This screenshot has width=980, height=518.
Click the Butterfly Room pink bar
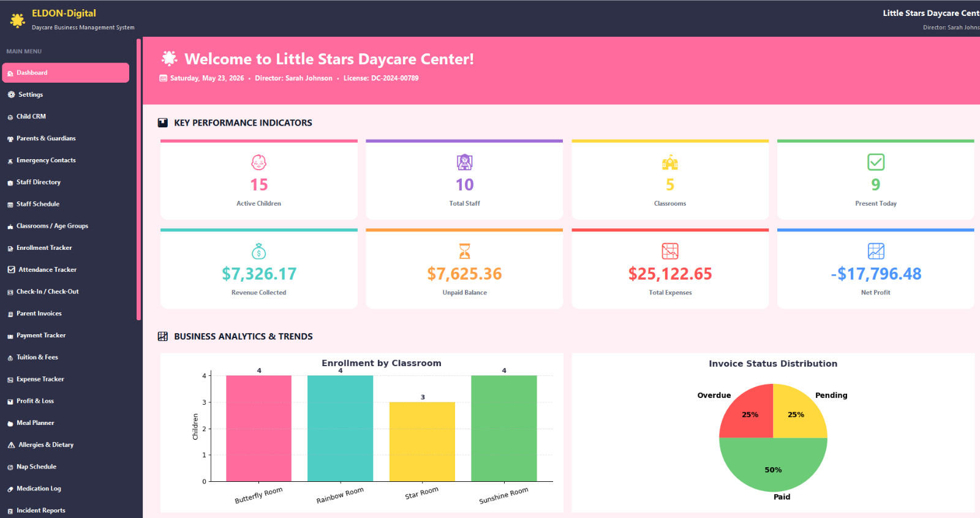click(258, 429)
